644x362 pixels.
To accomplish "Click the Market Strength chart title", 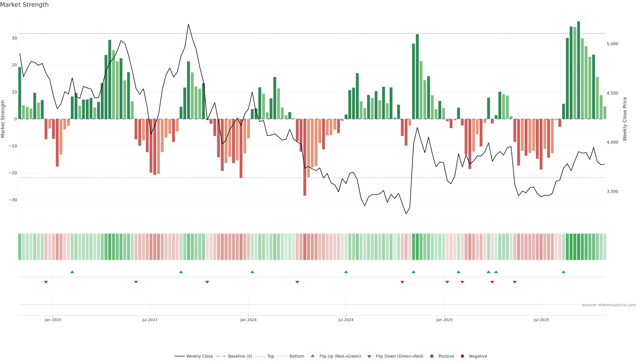I will [24, 5].
